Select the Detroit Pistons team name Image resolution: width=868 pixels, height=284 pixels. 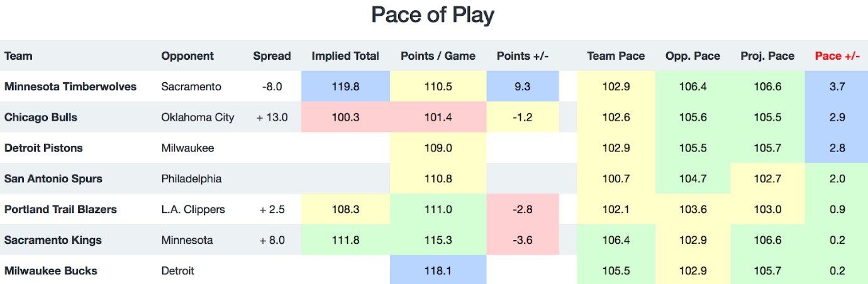(43, 148)
